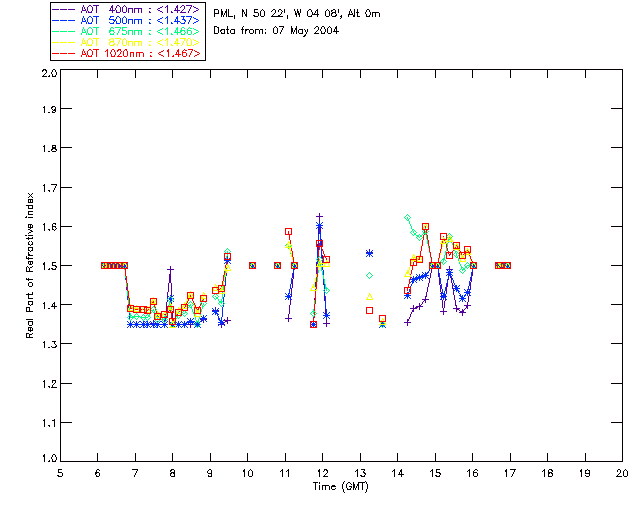640x512 pixels.
Task: Click the purple dashed line sample in legend
Action: coord(64,9)
